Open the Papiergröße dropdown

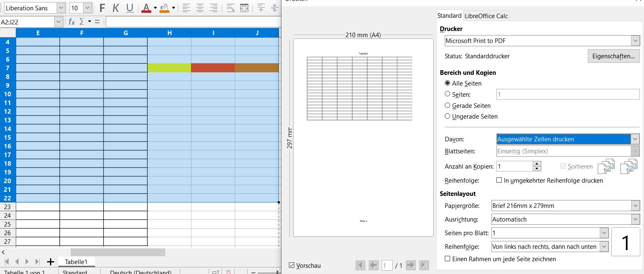[x=635, y=205]
